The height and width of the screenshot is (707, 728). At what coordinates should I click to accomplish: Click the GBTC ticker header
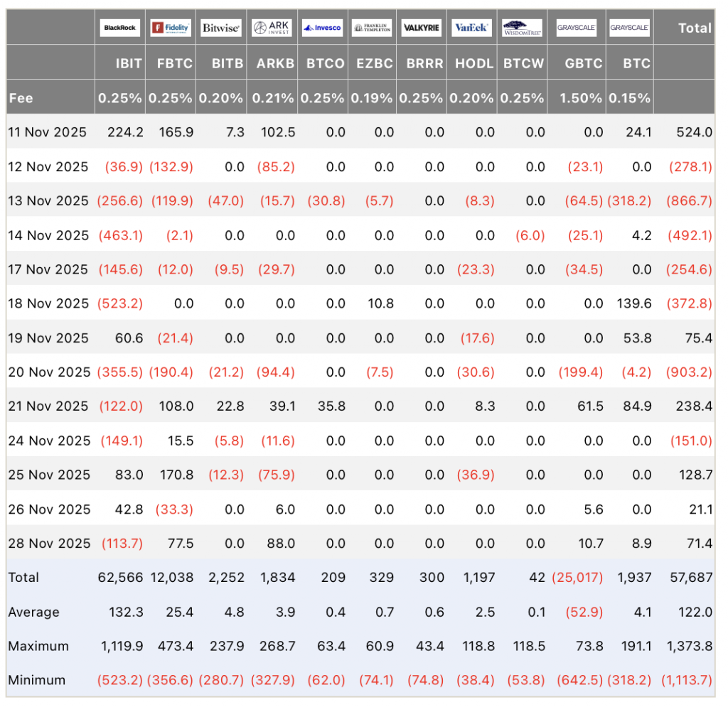pos(583,63)
